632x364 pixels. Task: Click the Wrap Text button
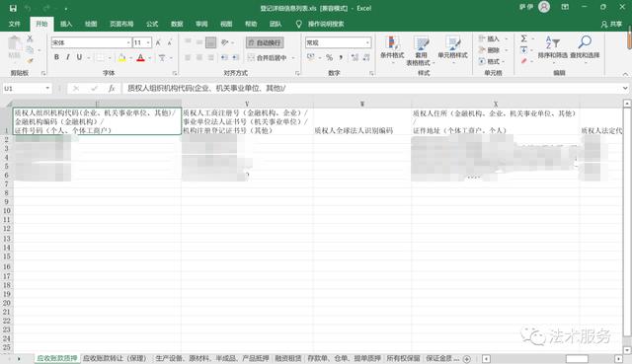pyautogui.click(x=265, y=42)
